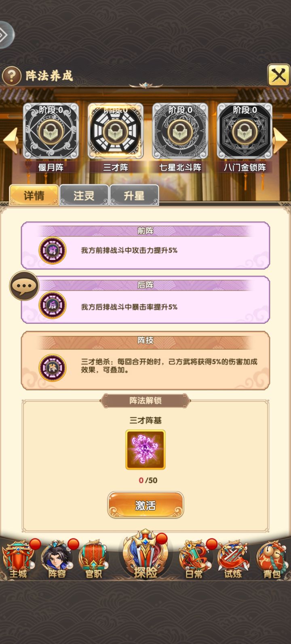The height and width of the screenshot is (644, 291).
Task: Click the 激活 activate button
Action: click(145, 505)
